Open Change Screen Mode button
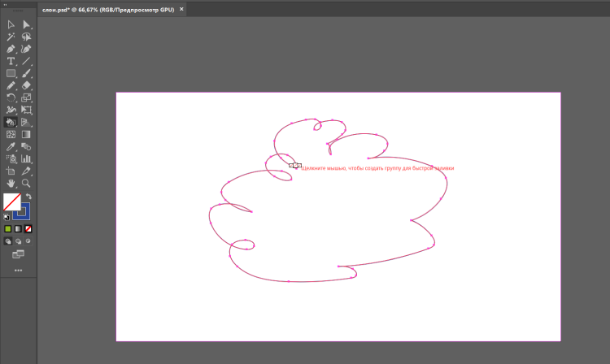The image size is (610, 364). [x=18, y=254]
